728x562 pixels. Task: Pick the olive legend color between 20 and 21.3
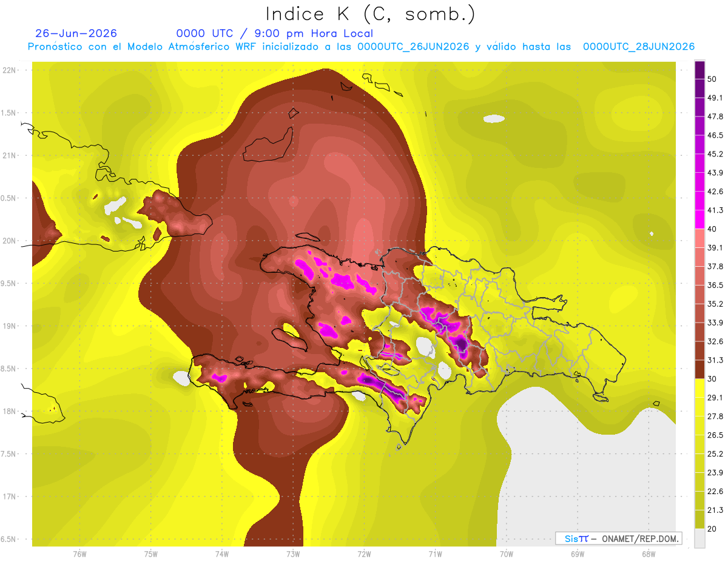699,520
